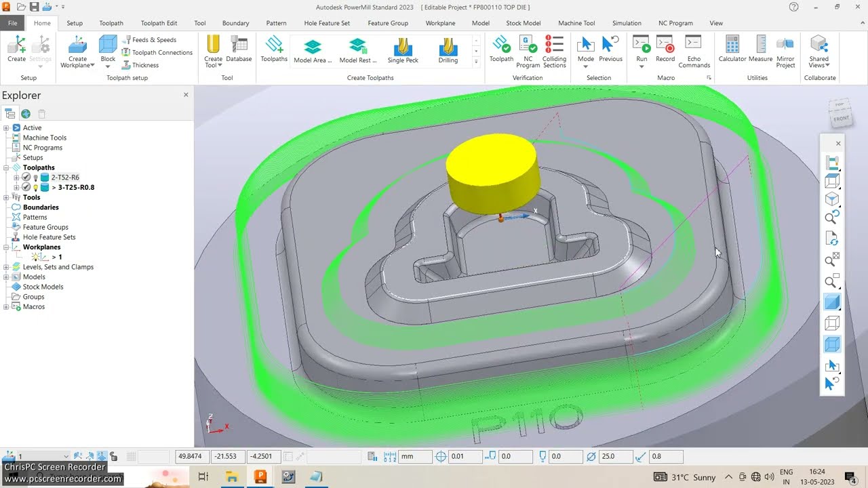This screenshot has width=868, height=488.
Task: Click the Toolpaths strategy icon
Action: 274,49
